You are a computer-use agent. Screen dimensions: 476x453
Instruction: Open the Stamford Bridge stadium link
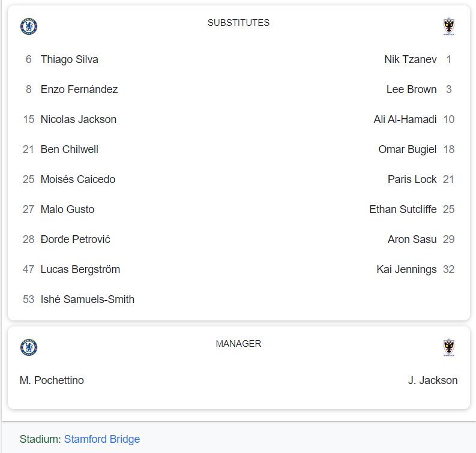point(102,439)
